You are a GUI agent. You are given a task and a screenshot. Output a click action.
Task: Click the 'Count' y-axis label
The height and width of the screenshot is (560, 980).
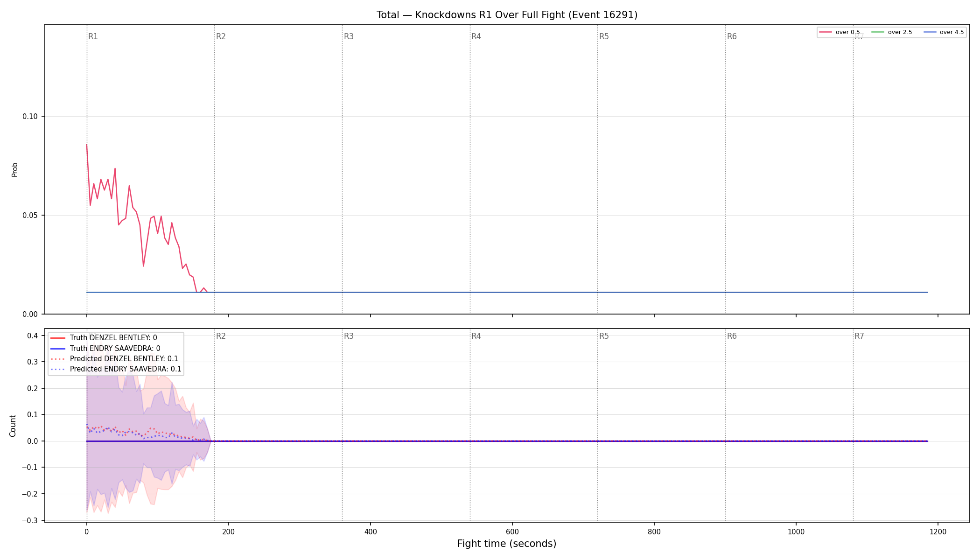click(x=13, y=426)
